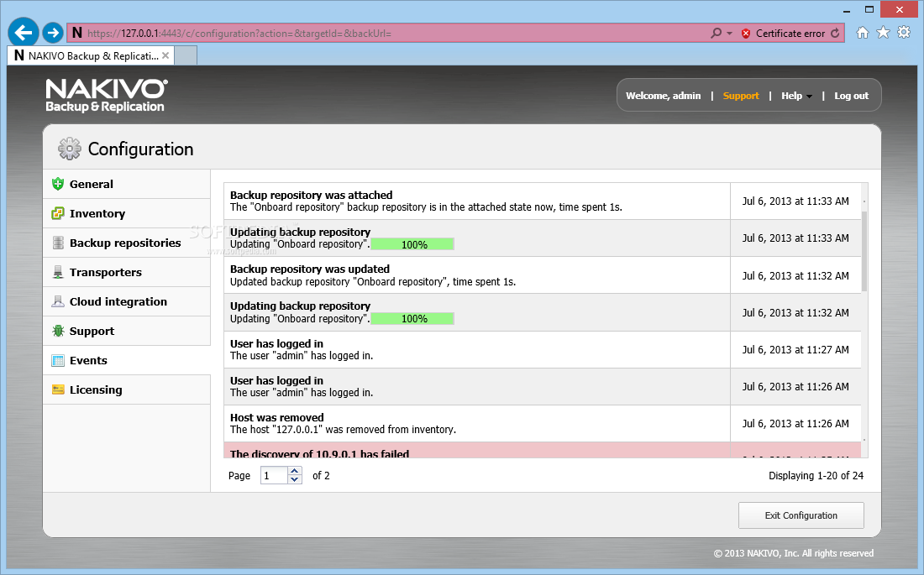Click the Backup repositories server icon
The image size is (924, 575).
pyautogui.click(x=58, y=243)
